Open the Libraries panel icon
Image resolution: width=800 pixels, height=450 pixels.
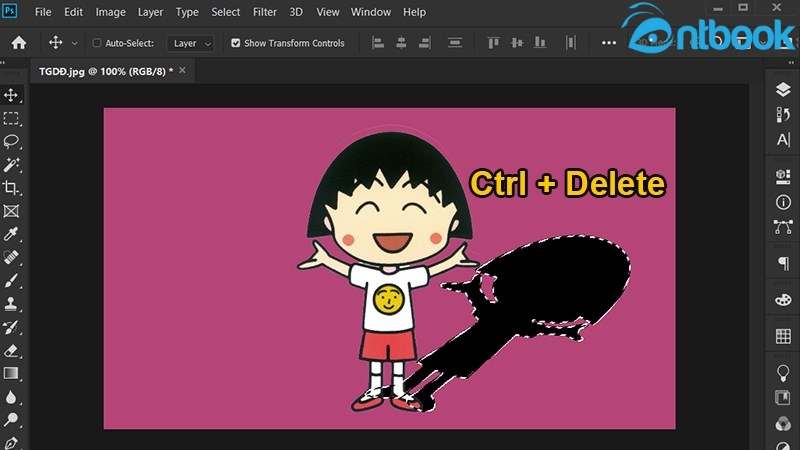(783, 397)
